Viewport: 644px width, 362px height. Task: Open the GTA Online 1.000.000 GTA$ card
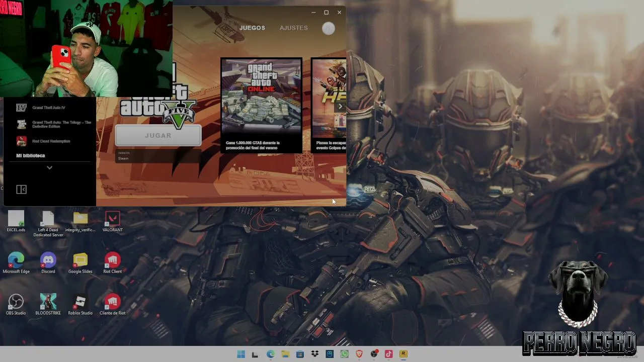[x=262, y=106]
